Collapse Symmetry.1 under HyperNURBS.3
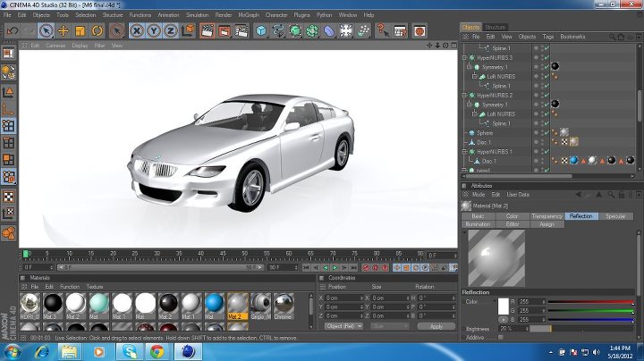This screenshot has height=361, width=644. click(x=469, y=66)
